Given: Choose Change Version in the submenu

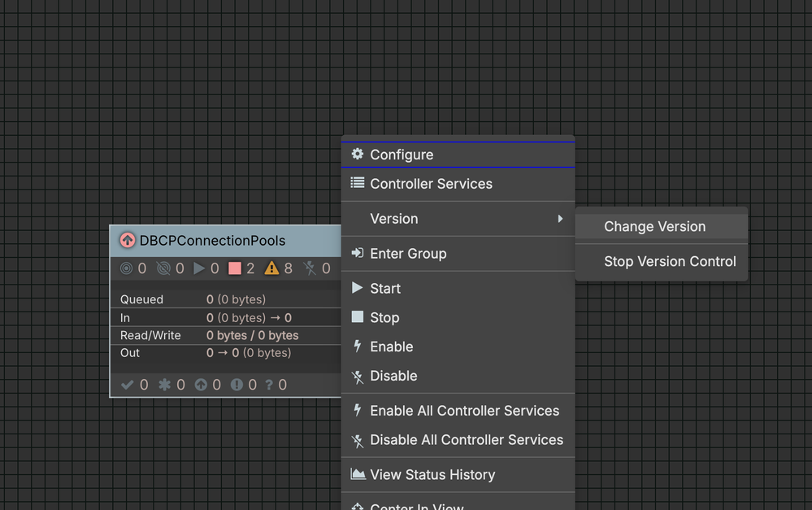Looking at the screenshot, I should [662, 226].
